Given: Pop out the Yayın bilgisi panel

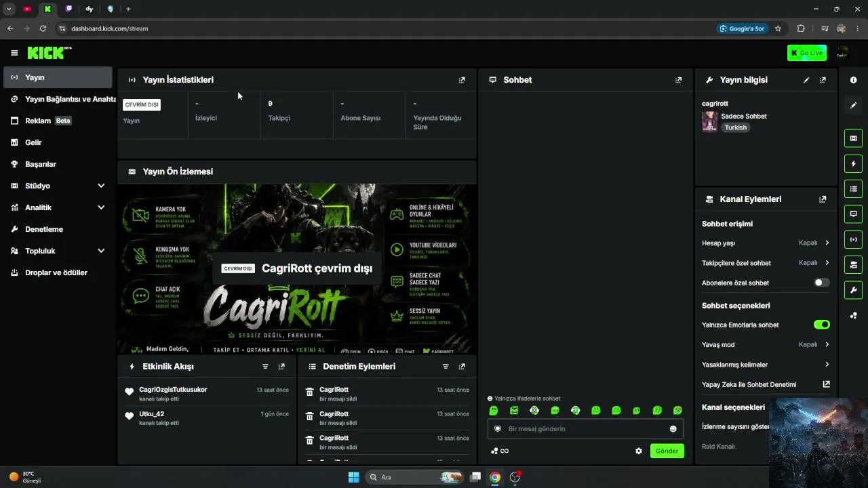Looking at the screenshot, I should point(823,80).
